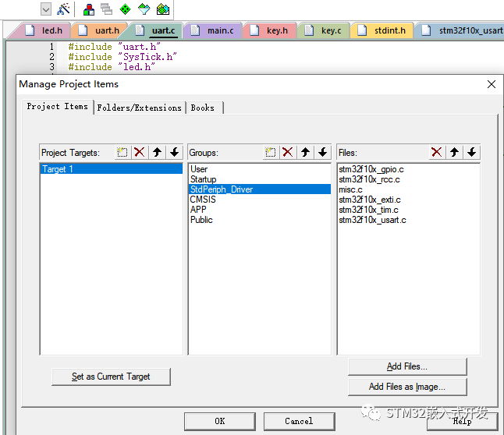Click the Manage Run-Time Environment green diamond icon
The image size is (504, 435).
tap(126, 9)
